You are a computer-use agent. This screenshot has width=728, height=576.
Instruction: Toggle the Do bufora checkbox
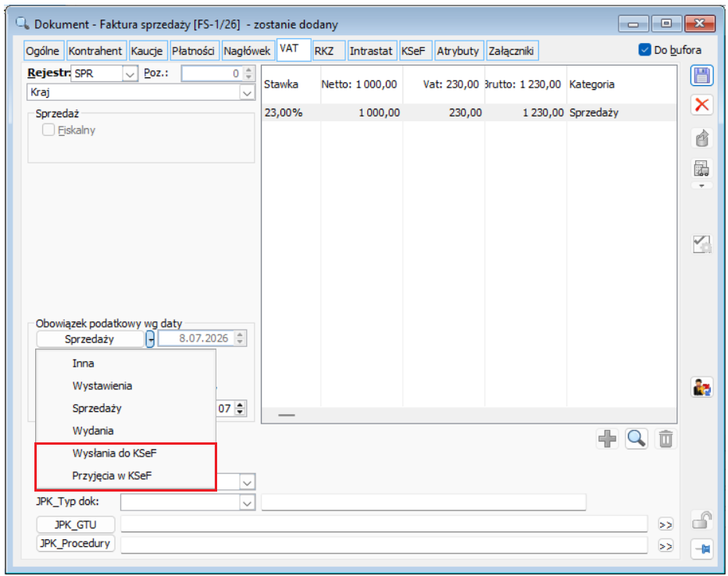644,50
